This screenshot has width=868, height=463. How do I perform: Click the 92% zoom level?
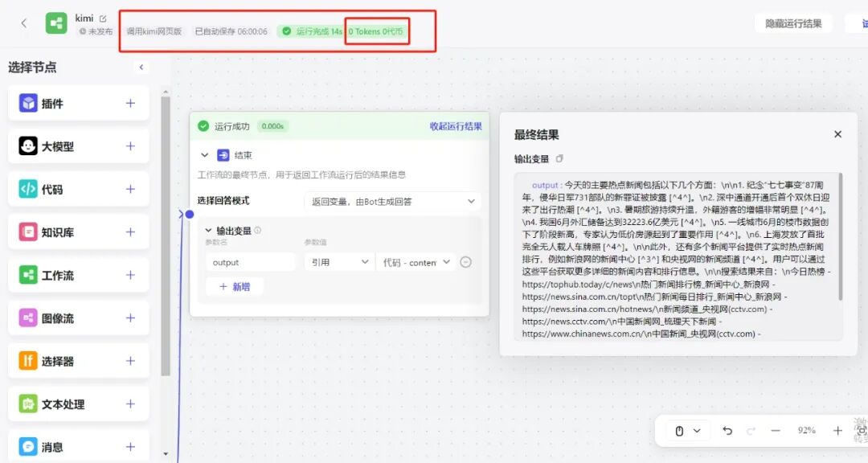(807, 430)
